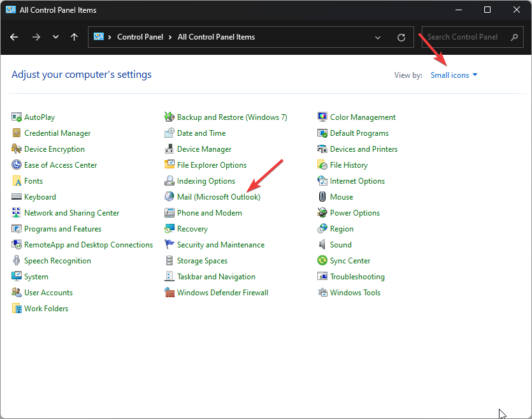Click the Backup and Restore icon

coord(169,117)
